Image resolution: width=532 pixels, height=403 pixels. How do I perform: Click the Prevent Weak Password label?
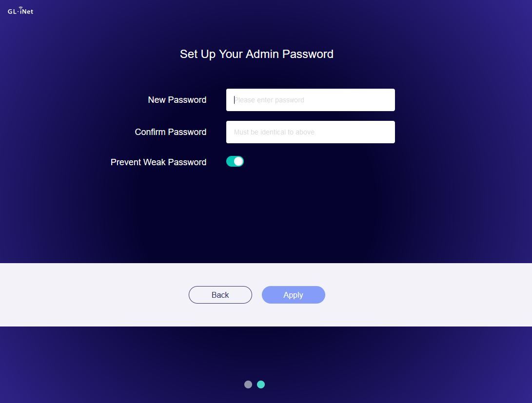coord(158,162)
